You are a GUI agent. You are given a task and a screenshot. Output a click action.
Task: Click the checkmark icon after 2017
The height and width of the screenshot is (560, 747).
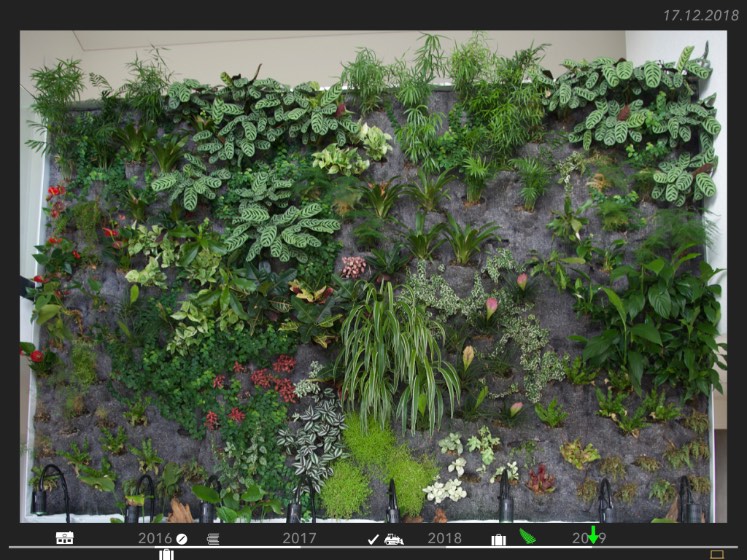coord(373,538)
